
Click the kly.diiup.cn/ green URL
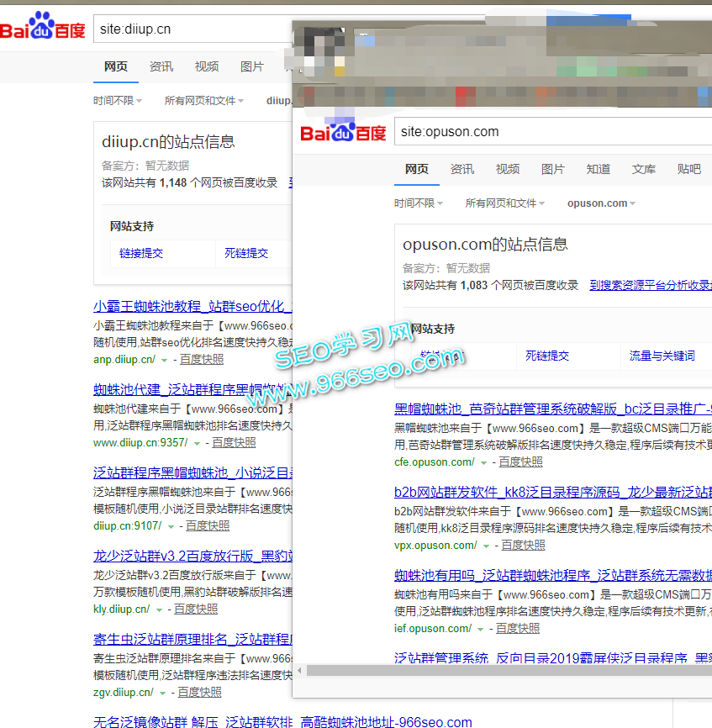(x=122, y=609)
